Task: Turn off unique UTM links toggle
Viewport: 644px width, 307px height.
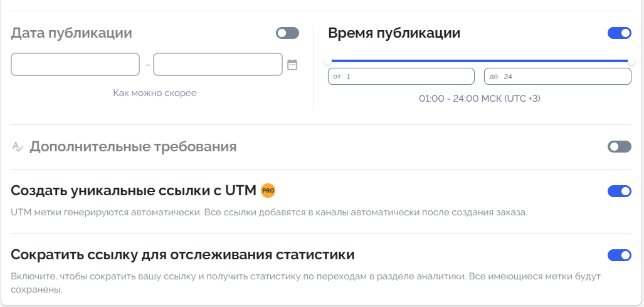Action: (x=619, y=191)
